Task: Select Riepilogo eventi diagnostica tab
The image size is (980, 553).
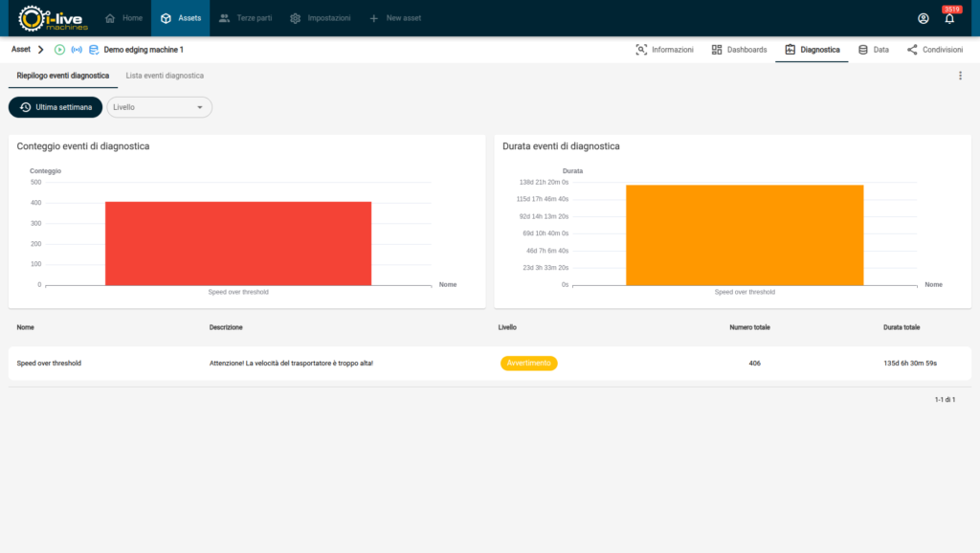Action: click(x=63, y=76)
